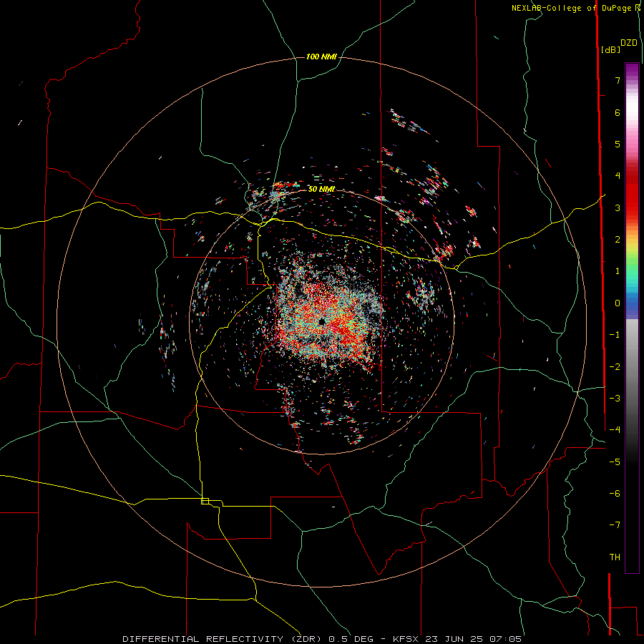Click the KFSX radar site identifier
This screenshot has height=644, width=644.
(406, 639)
